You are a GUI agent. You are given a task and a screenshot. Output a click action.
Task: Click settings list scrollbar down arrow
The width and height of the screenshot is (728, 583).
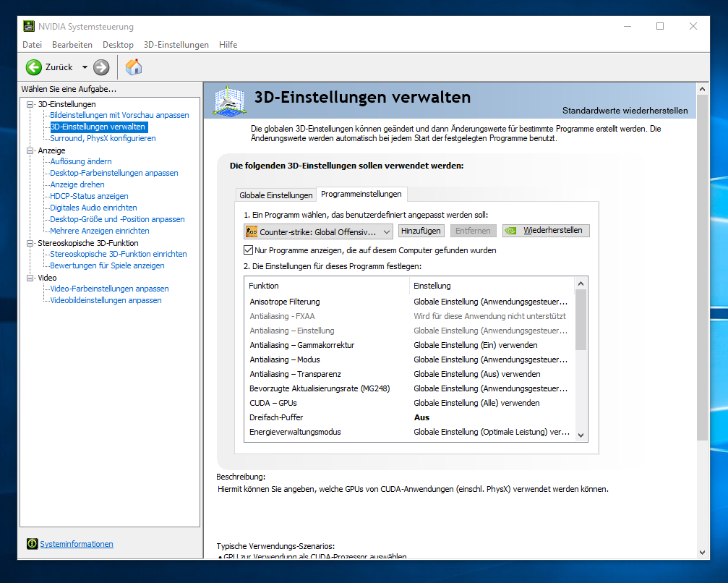[x=581, y=435]
